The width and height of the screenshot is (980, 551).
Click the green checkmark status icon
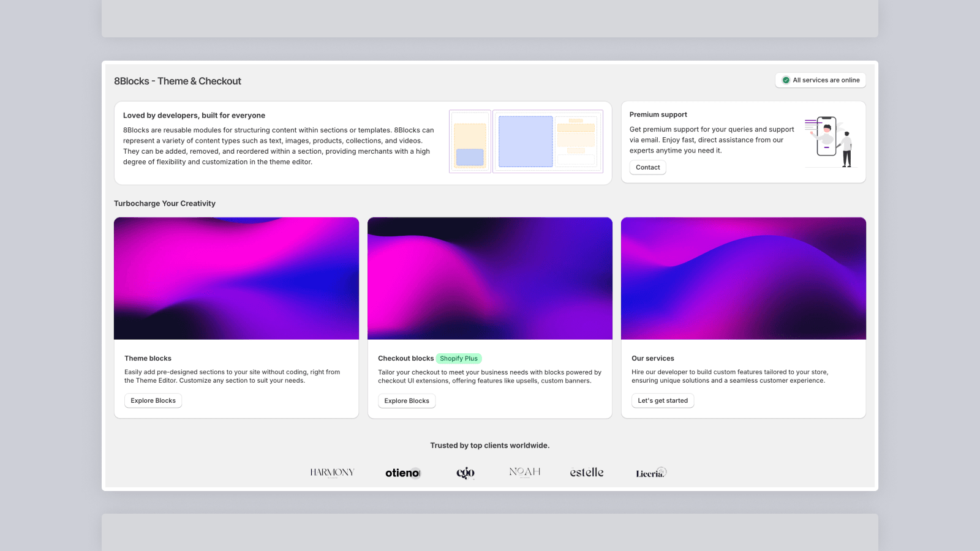786,80
